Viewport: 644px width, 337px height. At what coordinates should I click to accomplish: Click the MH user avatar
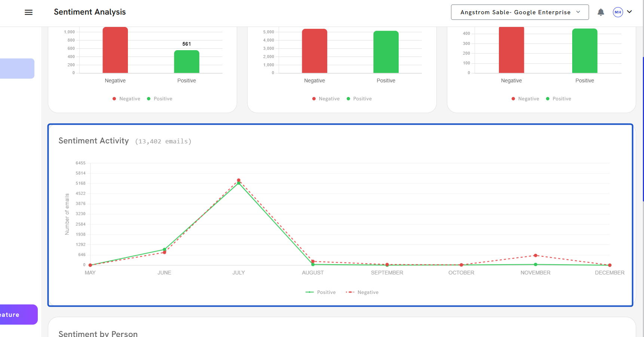click(618, 12)
